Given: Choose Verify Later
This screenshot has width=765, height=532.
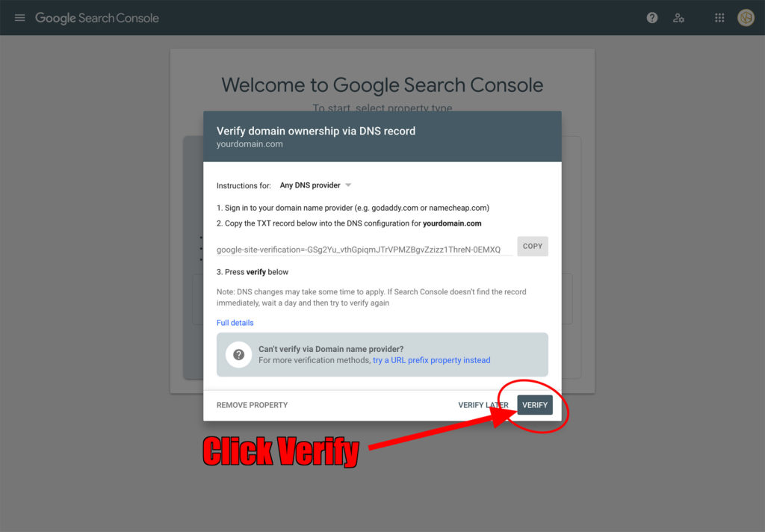Looking at the screenshot, I should [483, 405].
